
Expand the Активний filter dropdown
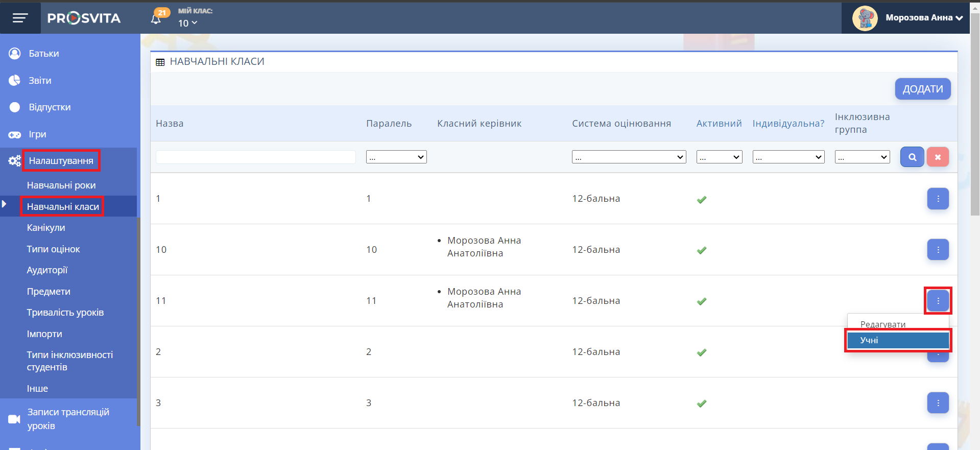click(719, 157)
